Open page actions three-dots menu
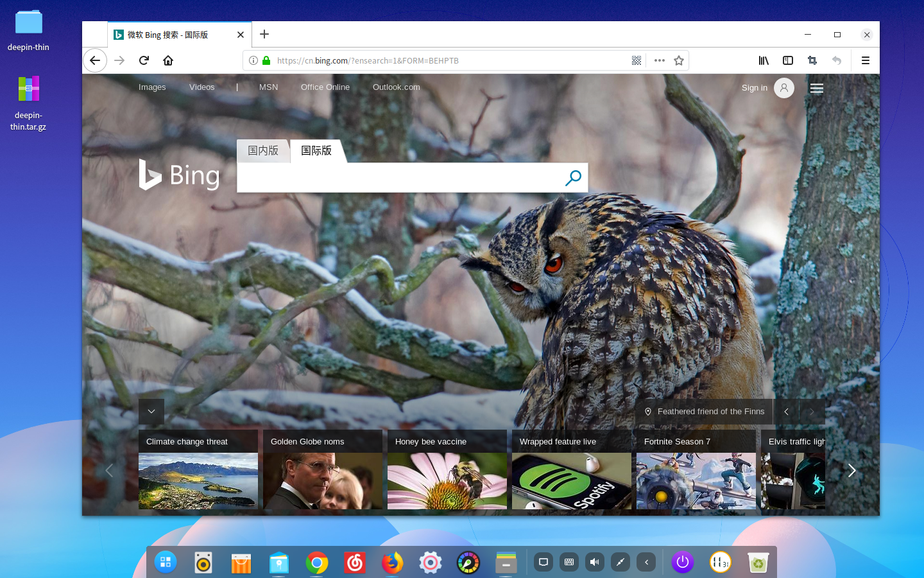Image resolution: width=924 pixels, height=578 pixels. tap(660, 60)
